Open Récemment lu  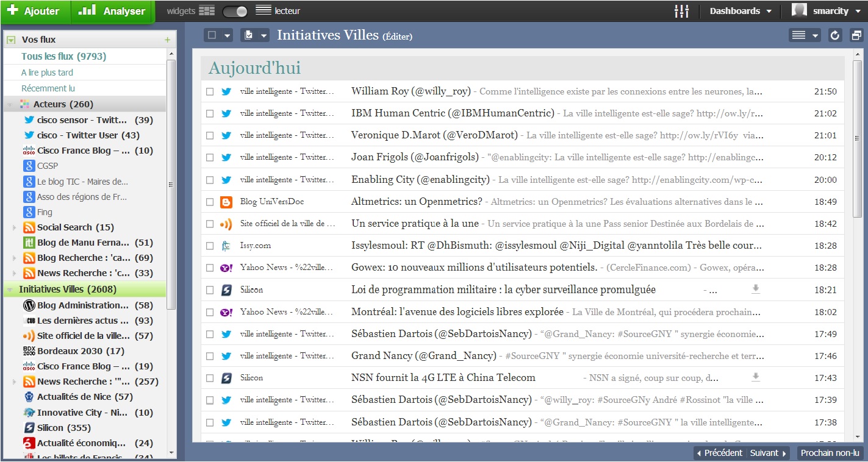point(48,88)
